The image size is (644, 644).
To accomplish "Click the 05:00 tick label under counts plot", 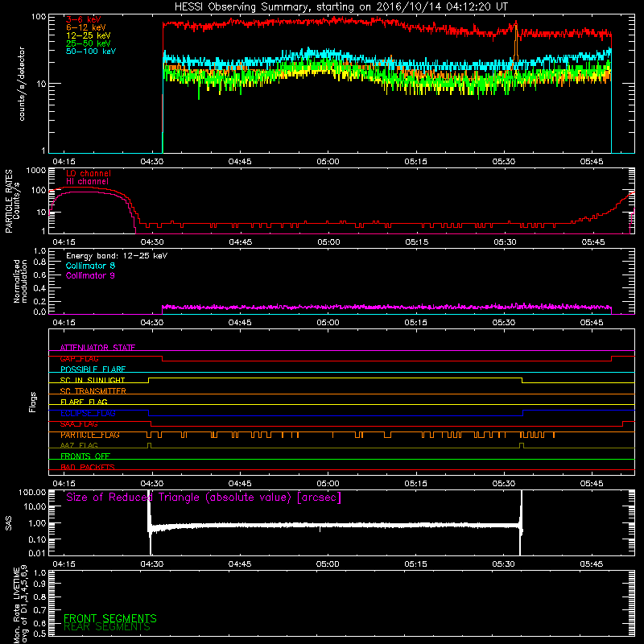I will [x=328, y=162].
